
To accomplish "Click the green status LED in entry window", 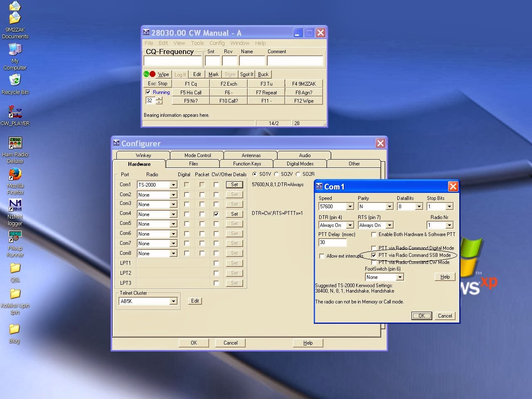I will [x=146, y=74].
